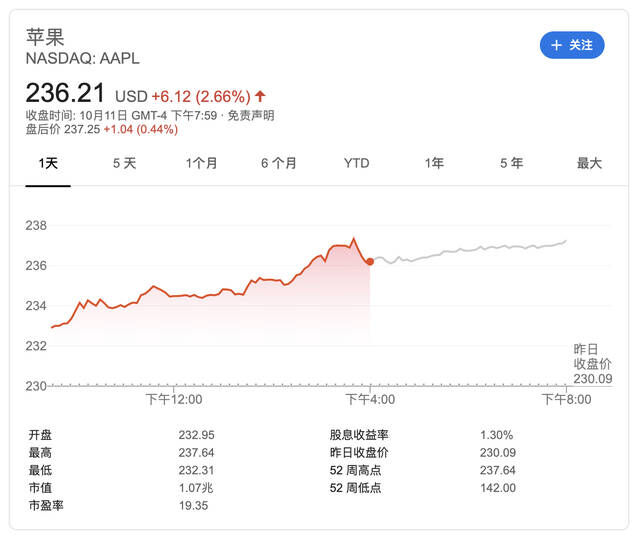
Task: Click the gray after-hours line on chart
Action: pyautogui.click(x=470, y=251)
